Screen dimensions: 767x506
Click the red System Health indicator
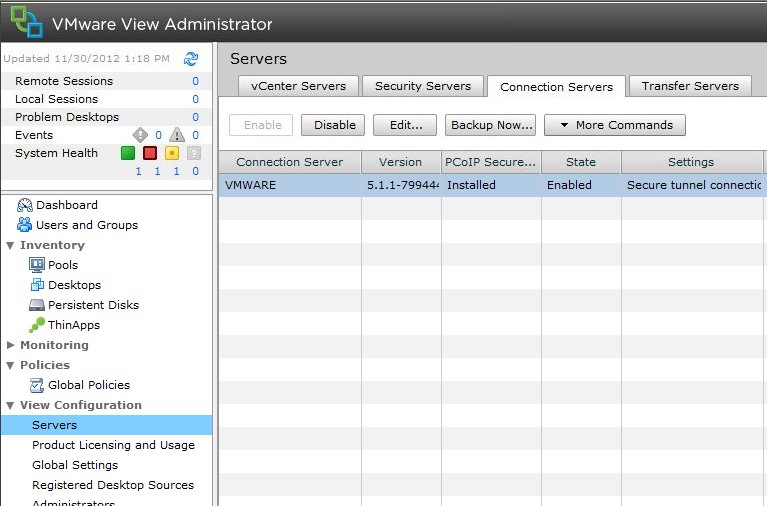click(x=150, y=153)
